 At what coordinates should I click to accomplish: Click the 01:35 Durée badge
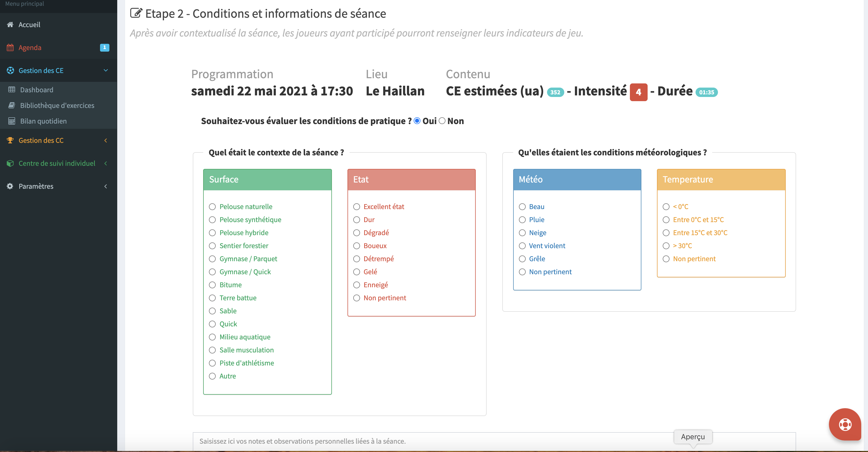(x=706, y=92)
